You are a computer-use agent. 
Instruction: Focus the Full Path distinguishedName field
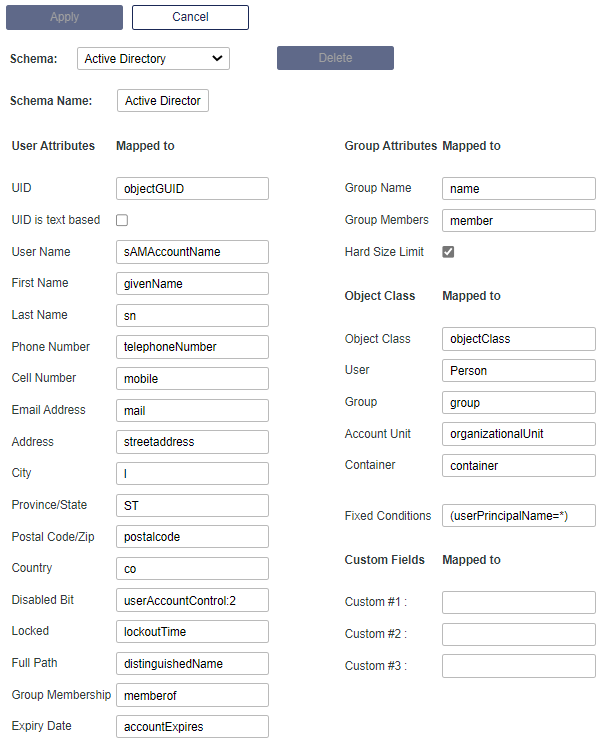[x=192, y=664]
